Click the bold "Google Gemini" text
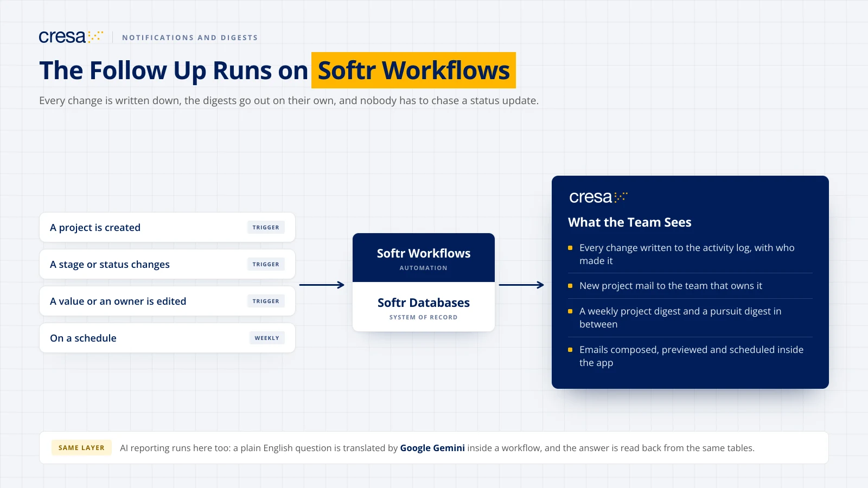The image size is (868, 488). click(x=432, y=448)
